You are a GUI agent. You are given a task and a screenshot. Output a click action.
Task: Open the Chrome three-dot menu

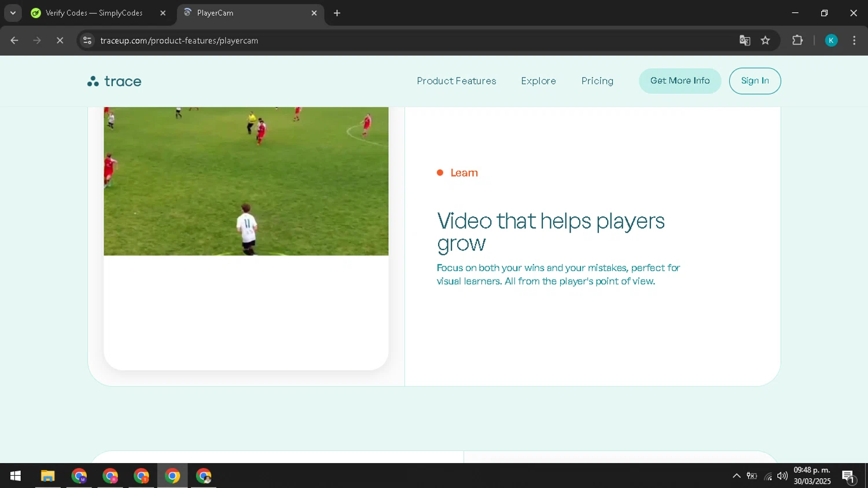(854, 41)
